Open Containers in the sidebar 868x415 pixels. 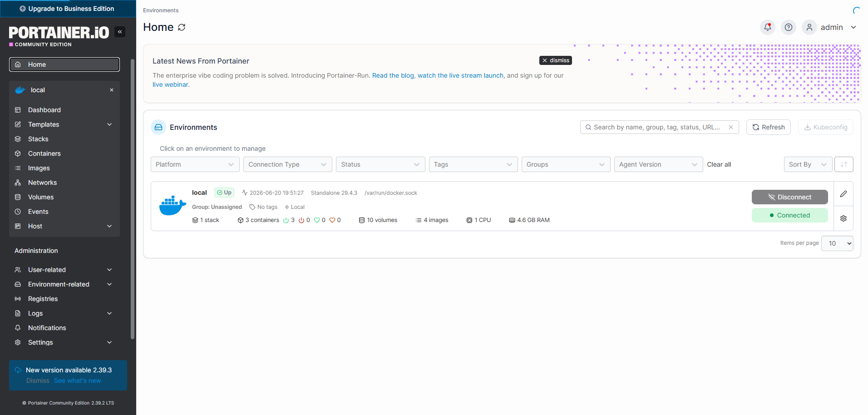pos(64,153)
